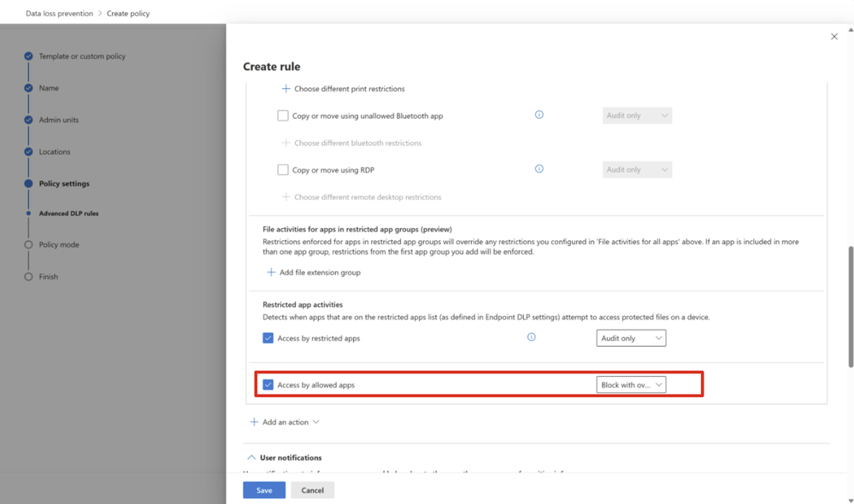Click the Locations step checkmark icon
Viewport: 854px width, 504px height.
(28, 152)
